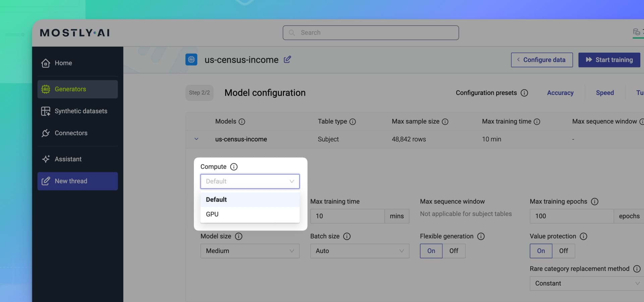Click the MOSTLY AI logo

click(x=75, y=33)
